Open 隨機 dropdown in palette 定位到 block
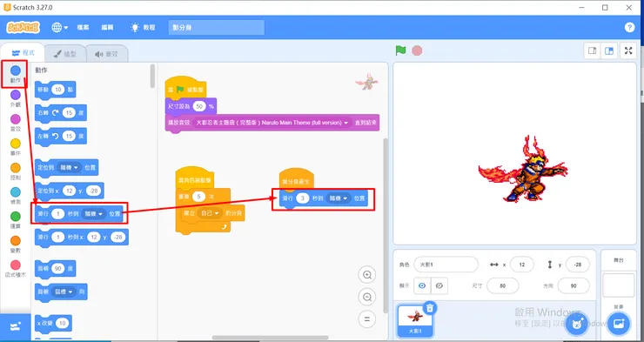644x342 pixels. pyautogui.click(x=70, y=167)
